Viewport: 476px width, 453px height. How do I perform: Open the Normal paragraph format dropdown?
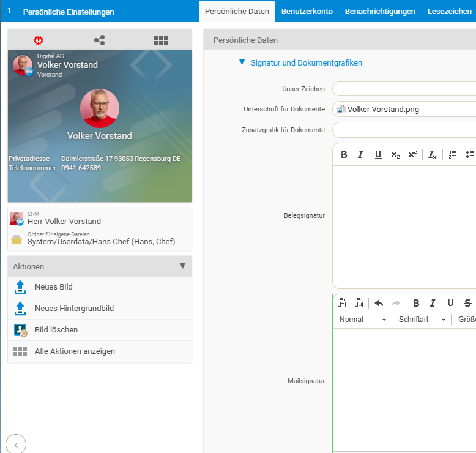[362, 320]
